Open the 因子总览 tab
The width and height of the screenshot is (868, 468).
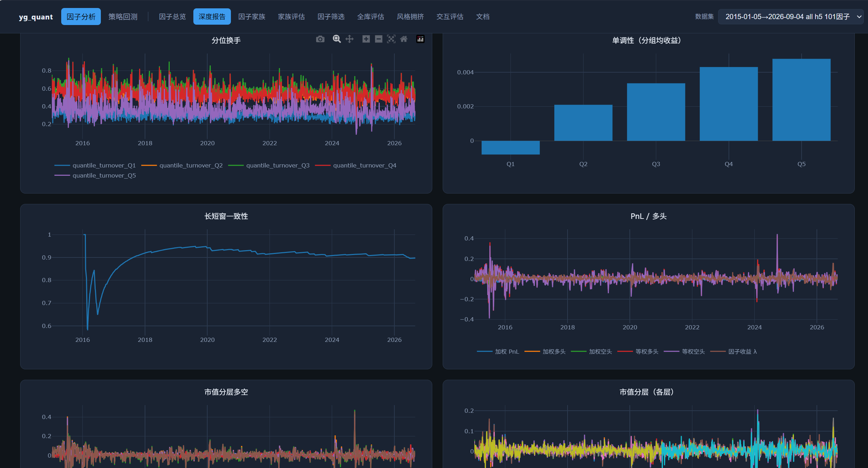click(172, 17)
